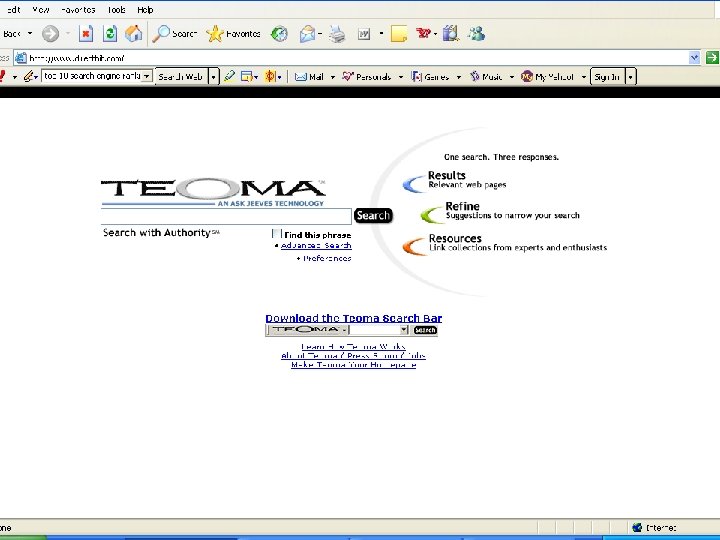Expand the Yahoo Mail button dropdown arrow
Screen dimensions: 720x540
(x=332, y=77)
